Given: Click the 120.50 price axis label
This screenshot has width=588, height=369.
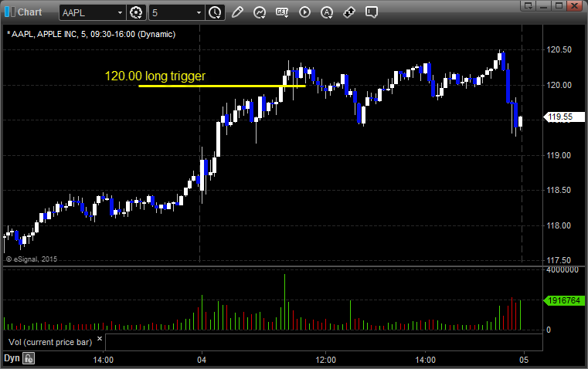Looking at the screenshot, I should tap(559, 50).
